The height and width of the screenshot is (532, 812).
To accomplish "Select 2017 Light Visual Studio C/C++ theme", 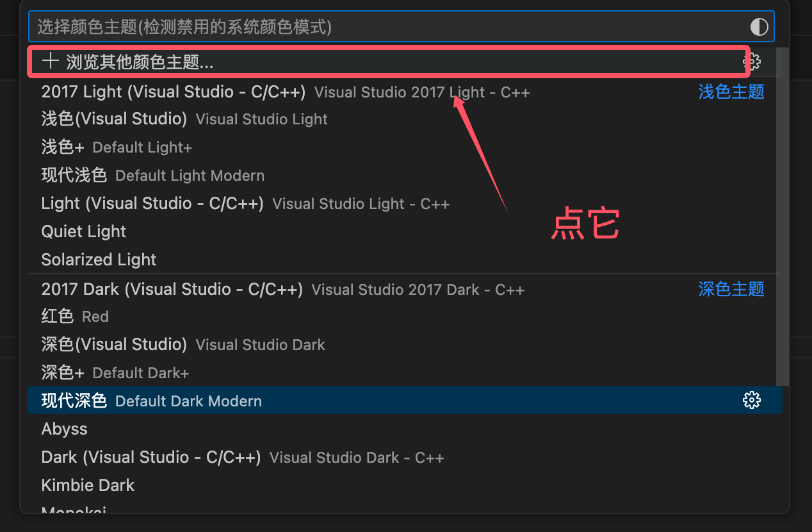I will (173, 92).
